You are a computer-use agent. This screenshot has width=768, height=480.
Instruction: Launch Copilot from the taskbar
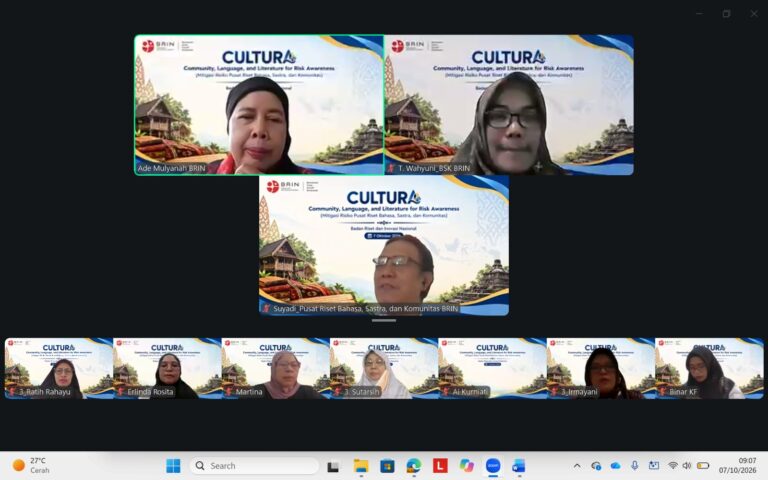tap(467, 466)
